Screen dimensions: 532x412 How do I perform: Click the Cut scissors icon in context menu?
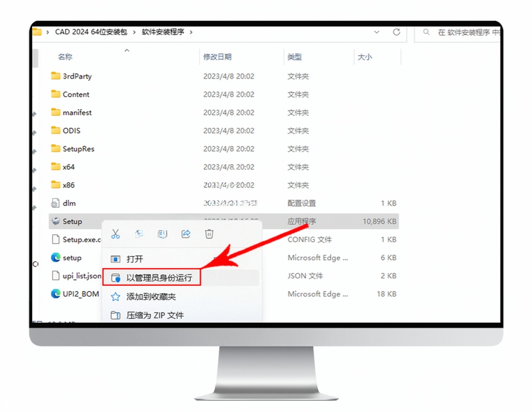click(x=115, y=234)
